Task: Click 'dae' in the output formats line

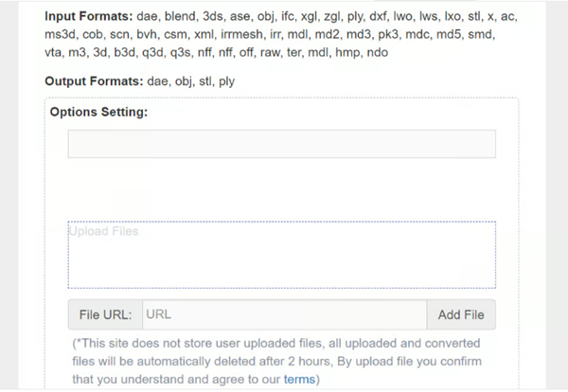Action: [x=158, y=81]
